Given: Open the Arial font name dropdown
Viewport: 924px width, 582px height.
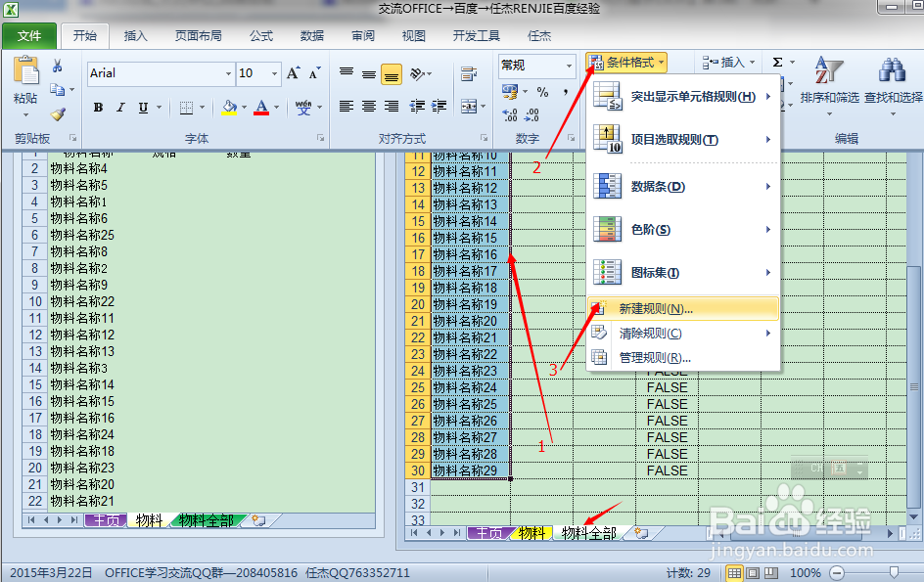Looking at the screenshot, I should point(228,73).
